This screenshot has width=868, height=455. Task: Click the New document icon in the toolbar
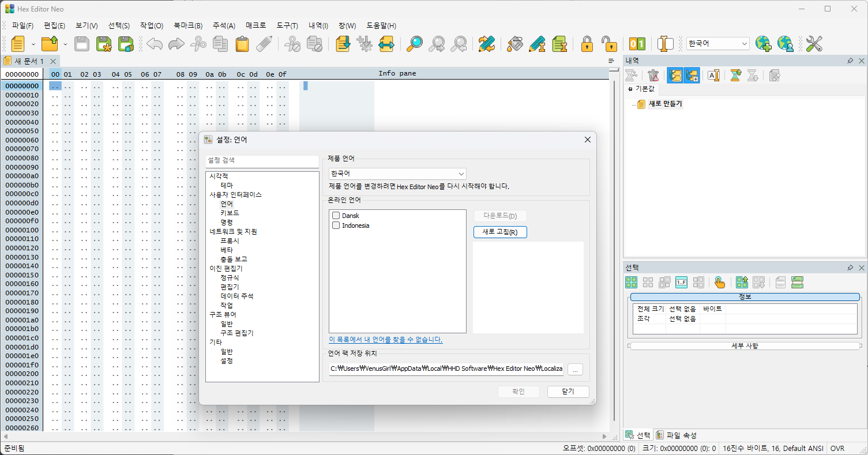(x=18, y=44)
